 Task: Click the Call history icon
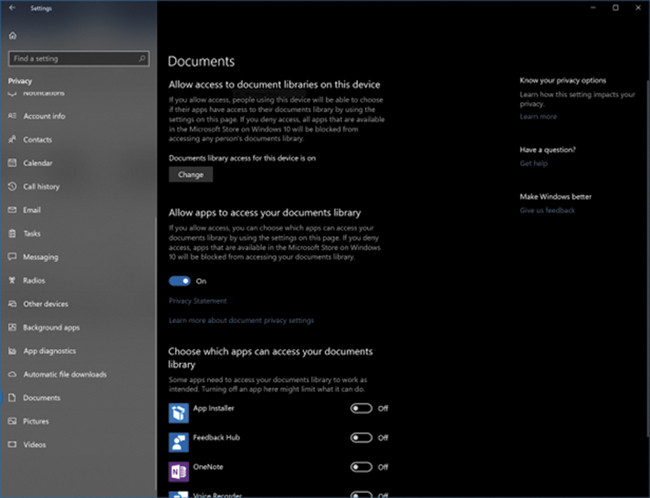pyautogui.click(x=12, y=187)
